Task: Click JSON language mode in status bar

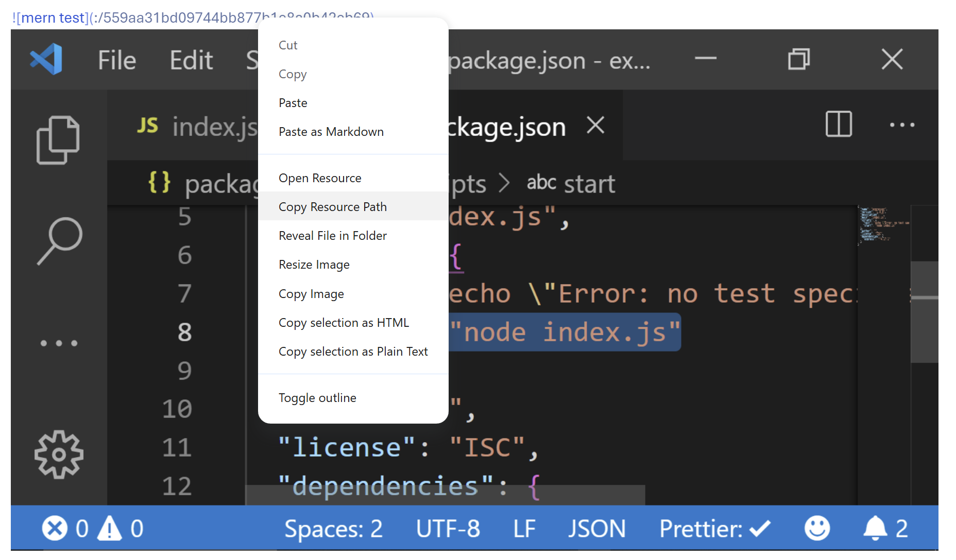Action: (x=596, y=529)
